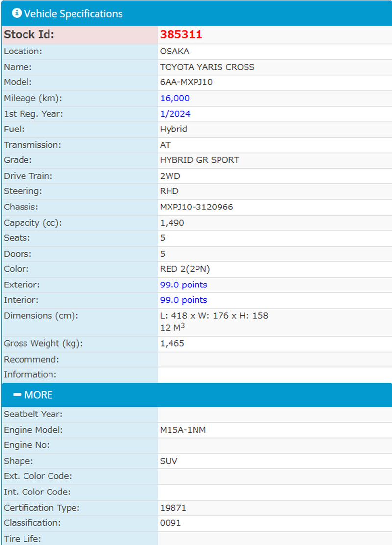Select the engine model M15A-1NM
392x545 pixels.
click(x=183, y=430)
